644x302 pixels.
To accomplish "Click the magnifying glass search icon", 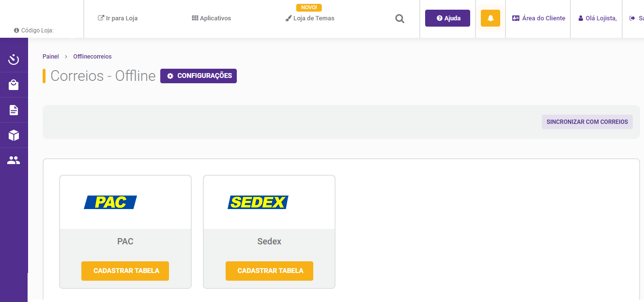I will tap(399, 18).
